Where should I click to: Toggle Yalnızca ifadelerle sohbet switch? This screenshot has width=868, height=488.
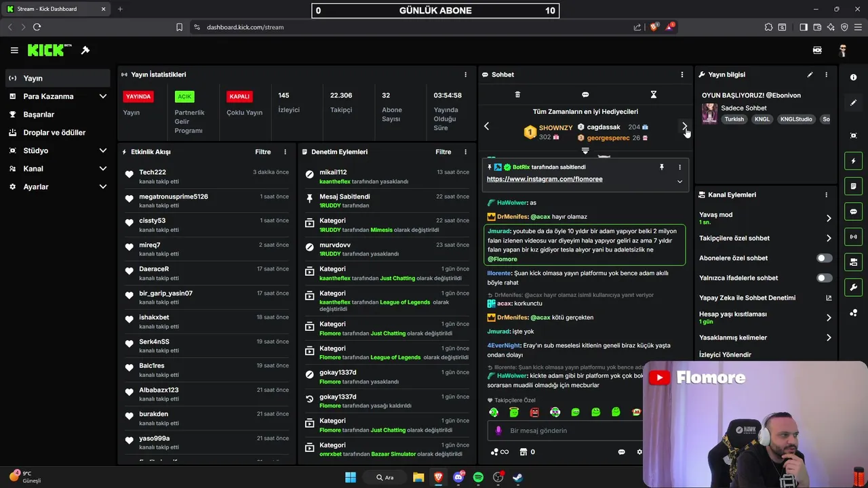point(824,278)
